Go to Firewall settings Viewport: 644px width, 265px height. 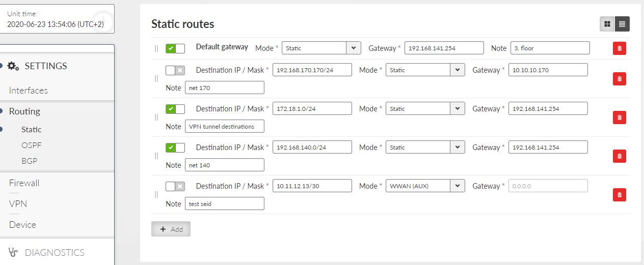click(24, 183)
